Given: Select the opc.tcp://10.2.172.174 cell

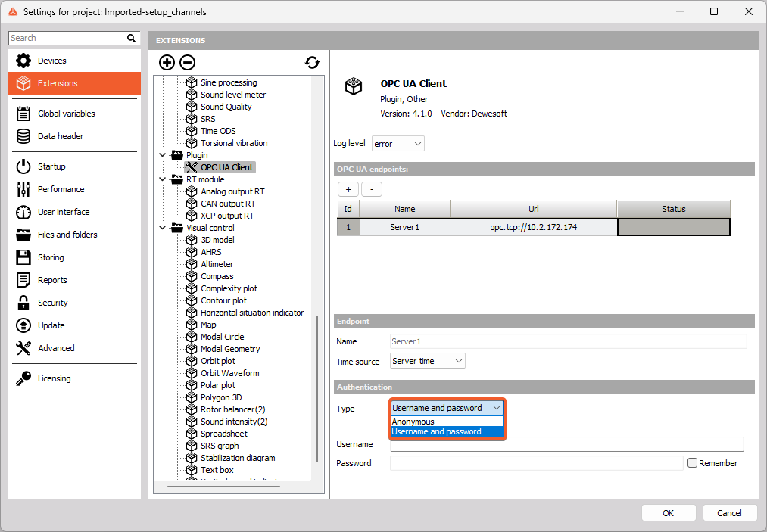Looking at the screenshot, I should [533, 227].
